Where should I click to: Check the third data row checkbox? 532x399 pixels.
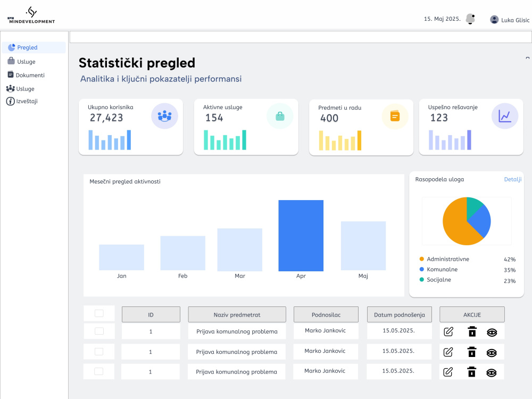(99, 371)
